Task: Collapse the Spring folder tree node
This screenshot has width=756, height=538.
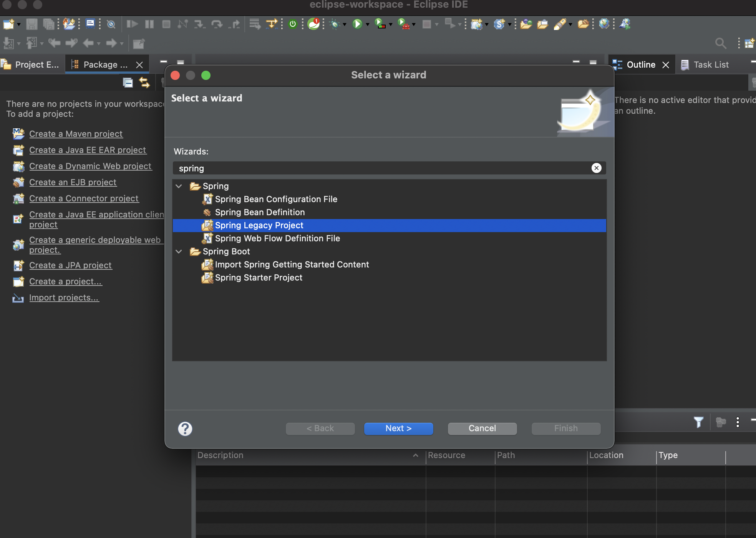Action: 179,186
